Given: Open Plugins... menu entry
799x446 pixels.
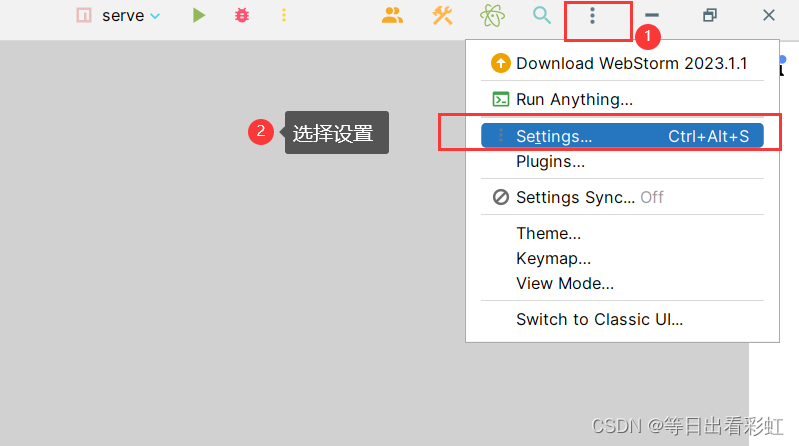Looking at the screenshot, I should tap(622, 162).
